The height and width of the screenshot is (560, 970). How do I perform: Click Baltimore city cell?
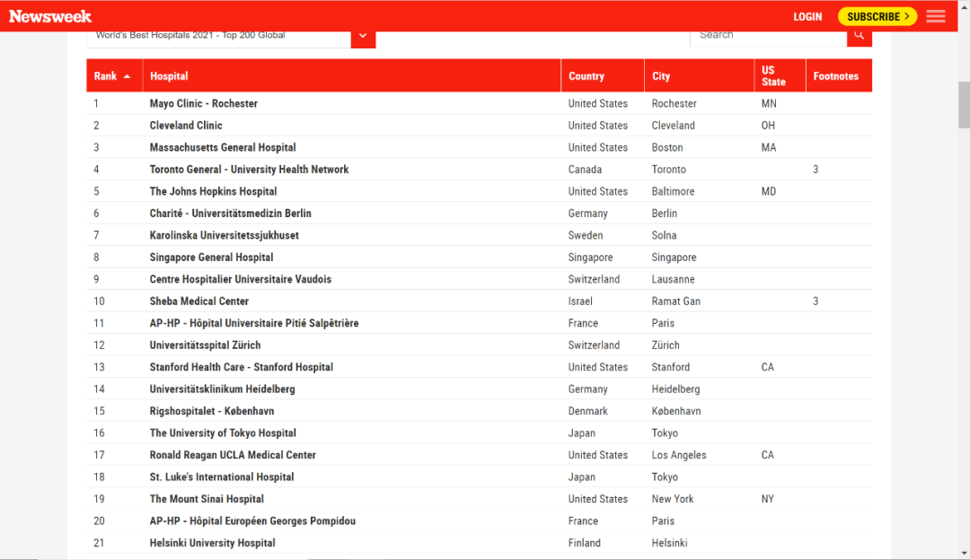click(673, 192)
